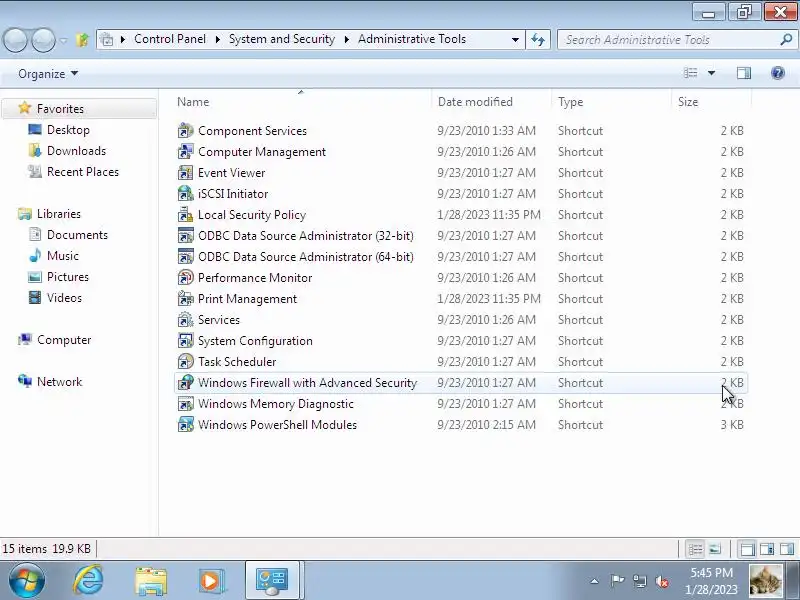Open Documents library
The height and width of the screenshot is (600, 800).
pyautogui.click(x=77, y=235)
